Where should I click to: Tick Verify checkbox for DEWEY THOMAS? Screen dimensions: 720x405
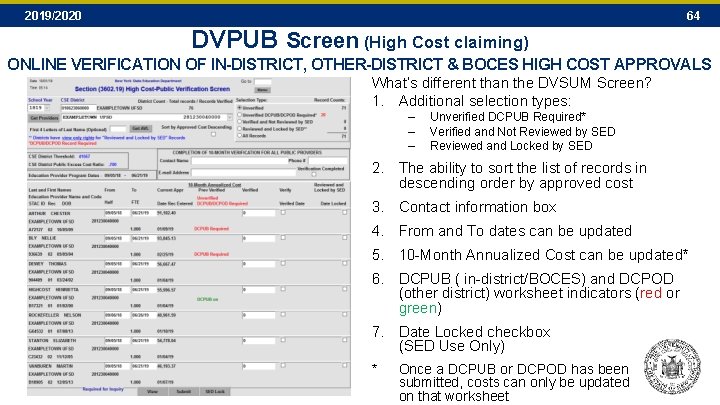coord(283,264)
